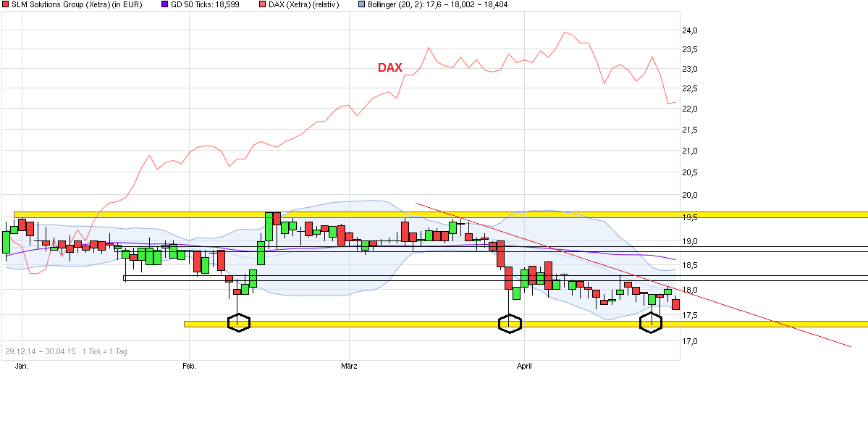Click the light blue Bollinger legend swatch

click(361, 4)
